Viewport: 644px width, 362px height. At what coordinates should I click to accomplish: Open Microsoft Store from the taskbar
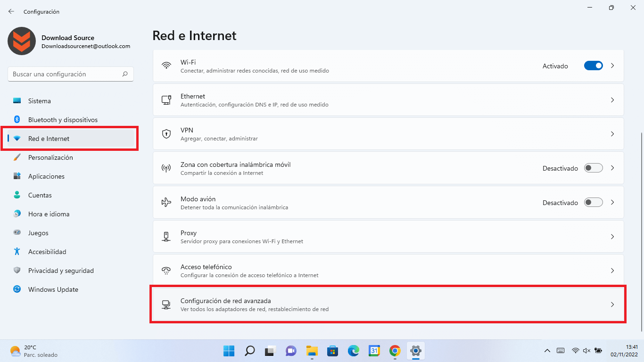click(332, 351)
